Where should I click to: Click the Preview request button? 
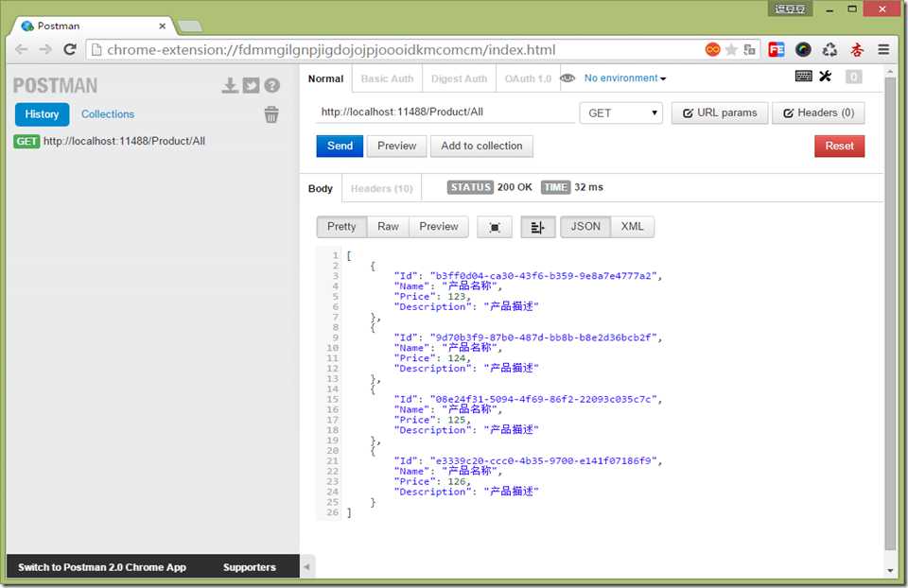coord(396,146)
